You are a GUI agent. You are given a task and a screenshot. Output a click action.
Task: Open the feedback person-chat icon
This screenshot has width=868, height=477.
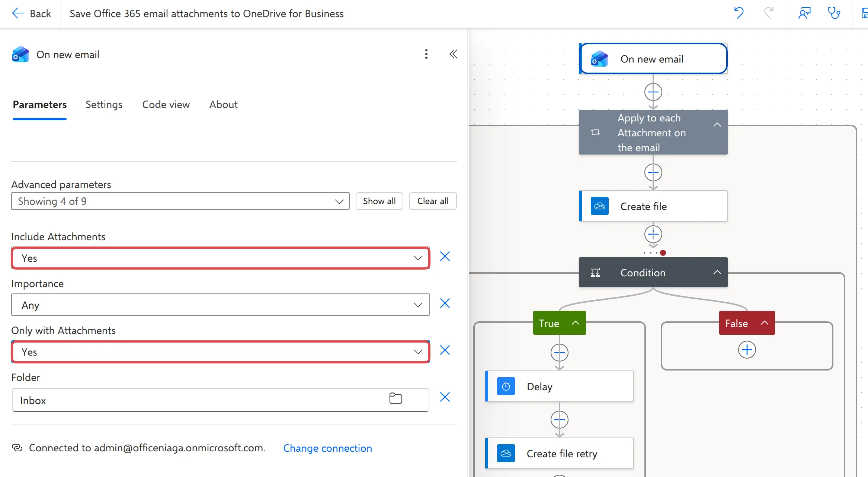[x=804, y=13]
